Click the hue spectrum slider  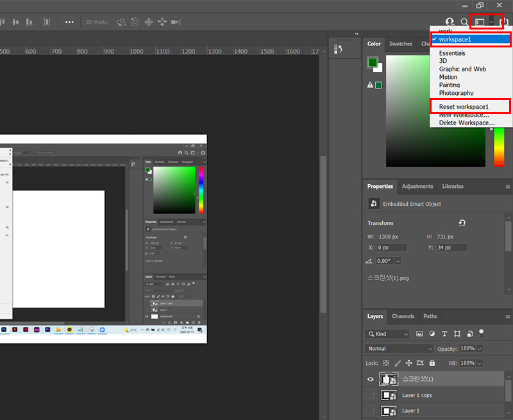point(499,147)
